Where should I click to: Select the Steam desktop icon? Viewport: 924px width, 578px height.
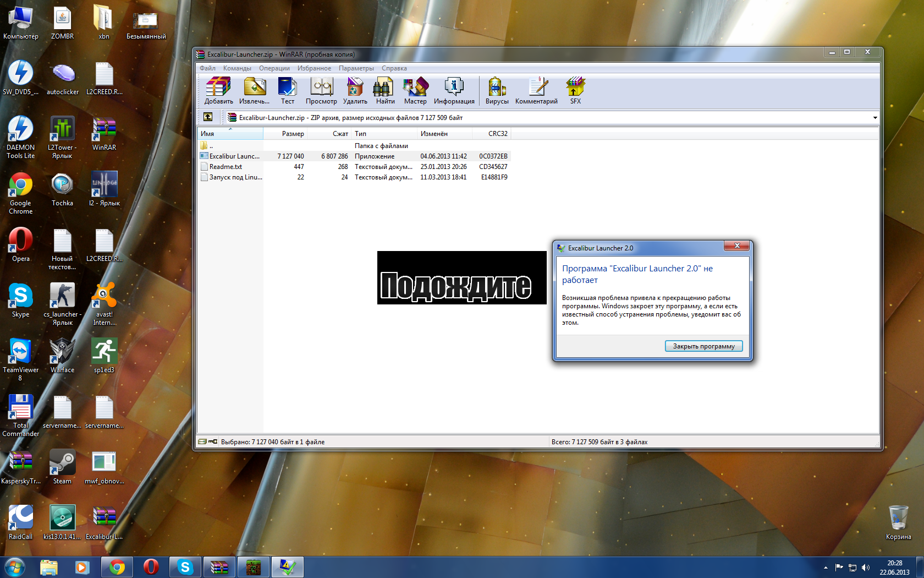pos(62,467)
